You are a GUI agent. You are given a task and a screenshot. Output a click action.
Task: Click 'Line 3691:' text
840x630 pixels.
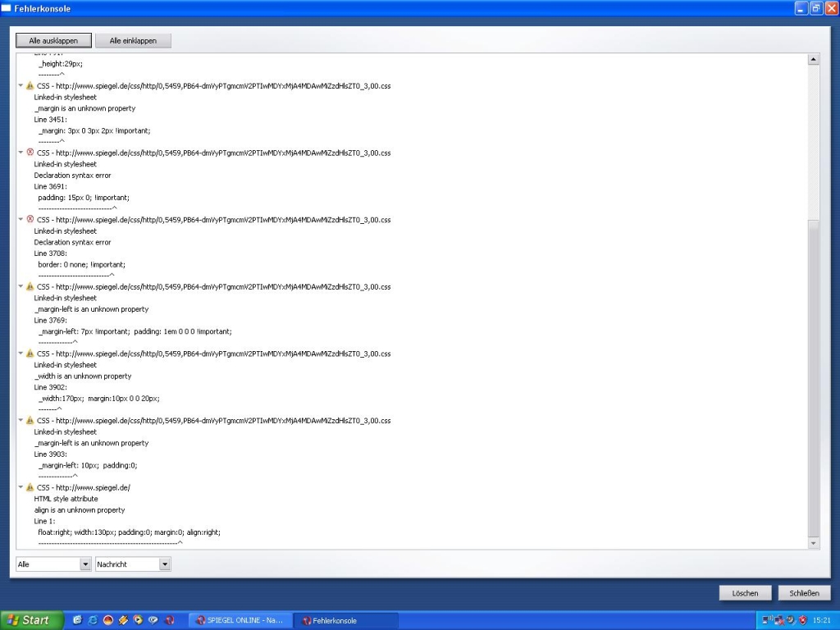coord(50,186)
